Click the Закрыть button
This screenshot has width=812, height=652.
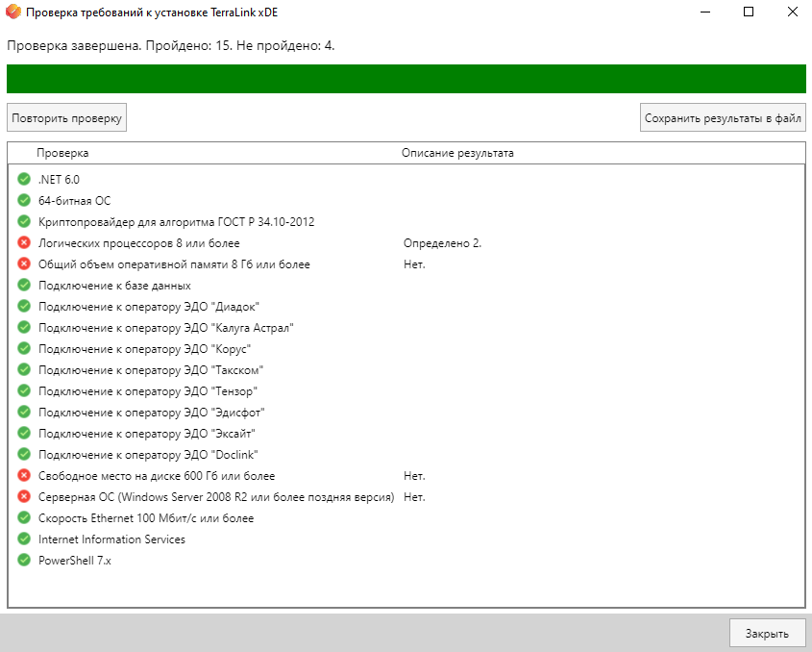point(767,633)
